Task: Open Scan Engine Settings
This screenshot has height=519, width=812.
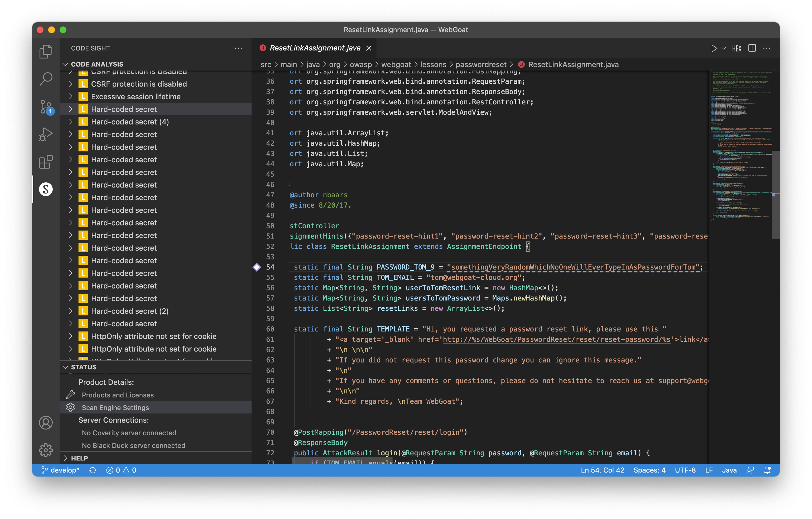Action: (115, 407)
